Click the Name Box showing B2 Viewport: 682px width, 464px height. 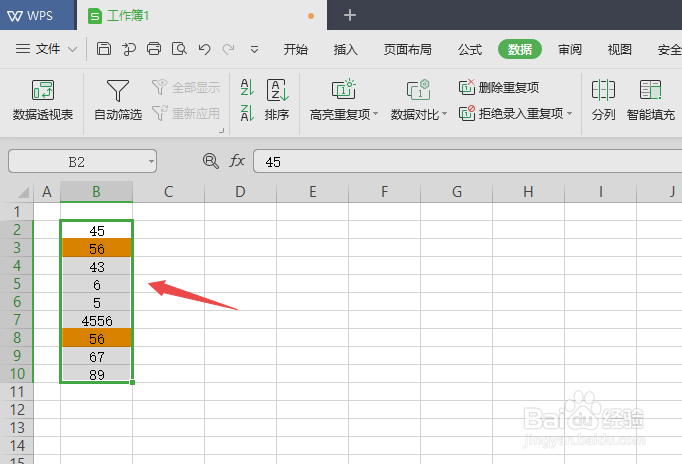click(x=77, y=162)
